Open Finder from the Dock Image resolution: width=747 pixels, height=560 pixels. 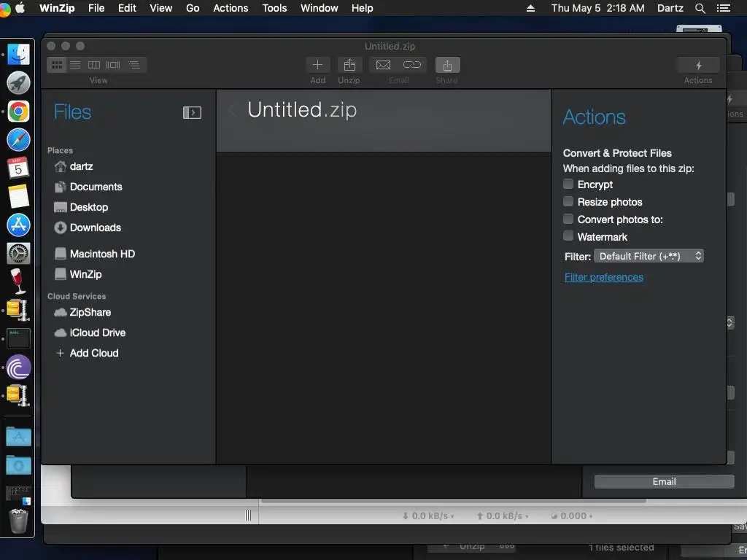tap(18, 54)
